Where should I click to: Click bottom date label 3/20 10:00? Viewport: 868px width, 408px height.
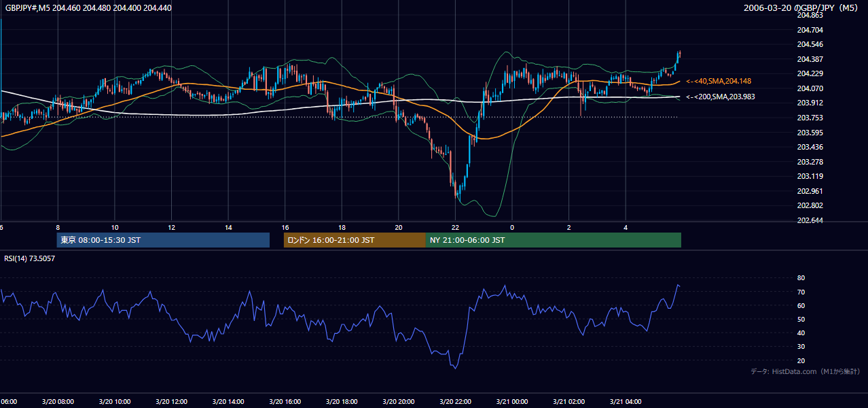tap(115, 402)
